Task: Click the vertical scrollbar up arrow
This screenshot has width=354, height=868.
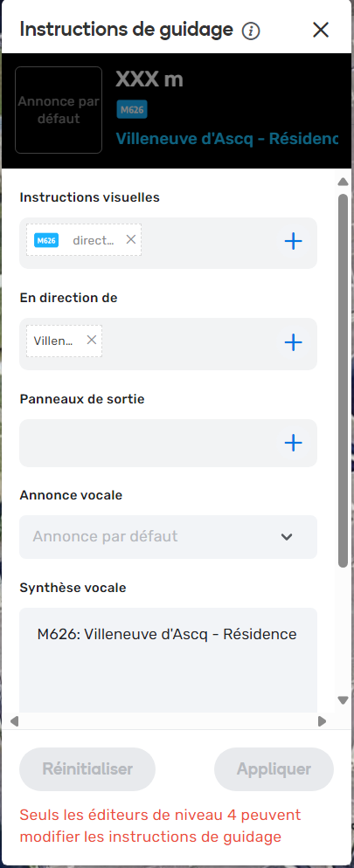Action: (343, 183)
